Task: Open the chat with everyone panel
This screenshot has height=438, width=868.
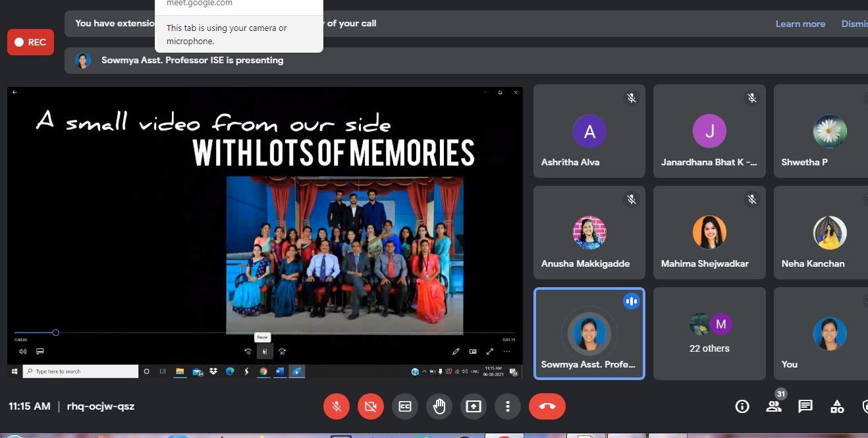Action: click(805, 406)
